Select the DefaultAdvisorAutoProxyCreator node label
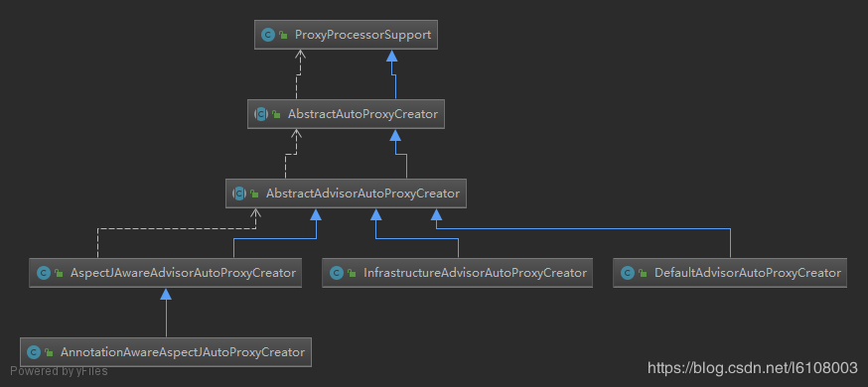868x387 pixels. [747, 273]
